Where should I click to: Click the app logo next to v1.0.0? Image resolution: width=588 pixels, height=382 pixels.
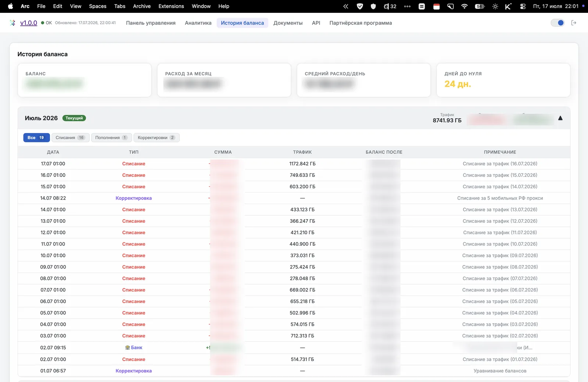coord(13,23)
